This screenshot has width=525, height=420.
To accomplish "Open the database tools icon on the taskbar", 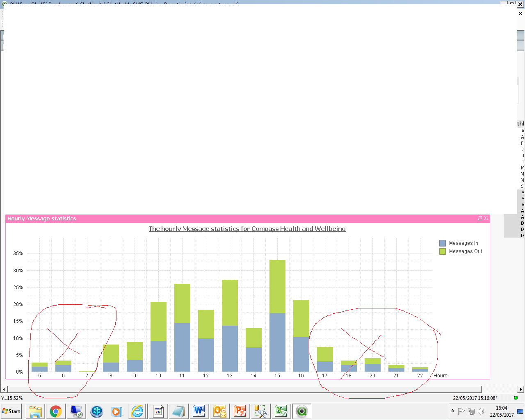I will [261, 411].
